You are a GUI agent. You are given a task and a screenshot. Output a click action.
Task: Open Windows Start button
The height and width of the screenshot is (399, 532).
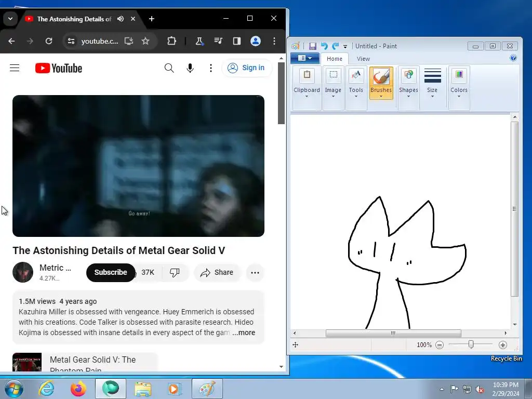pos(14,389)
